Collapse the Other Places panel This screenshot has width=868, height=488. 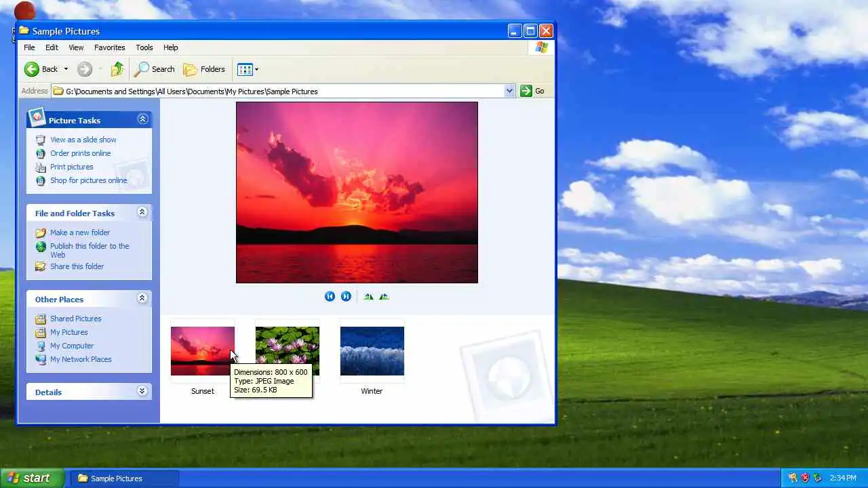[x=142, y=298]
